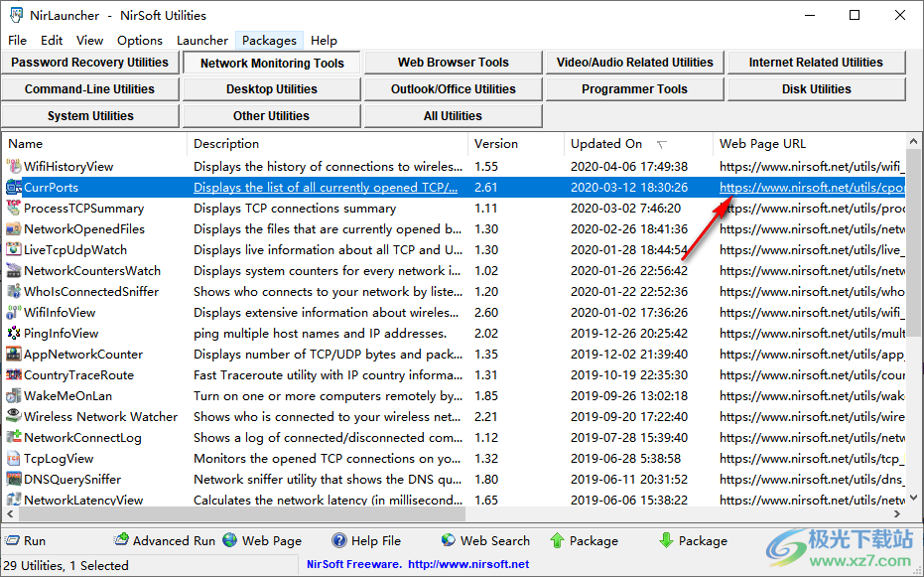The image size is (924, 577).
Task: Open the Help menu
Action: 324,40
